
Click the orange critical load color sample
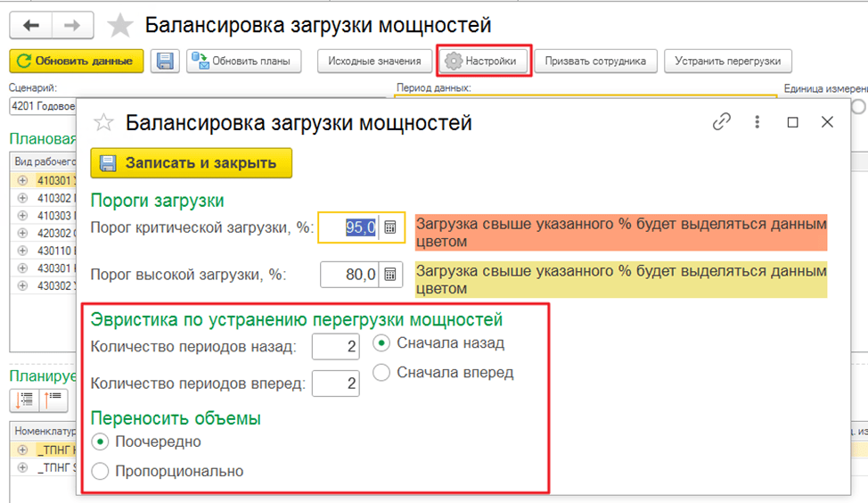pos(621,233)
